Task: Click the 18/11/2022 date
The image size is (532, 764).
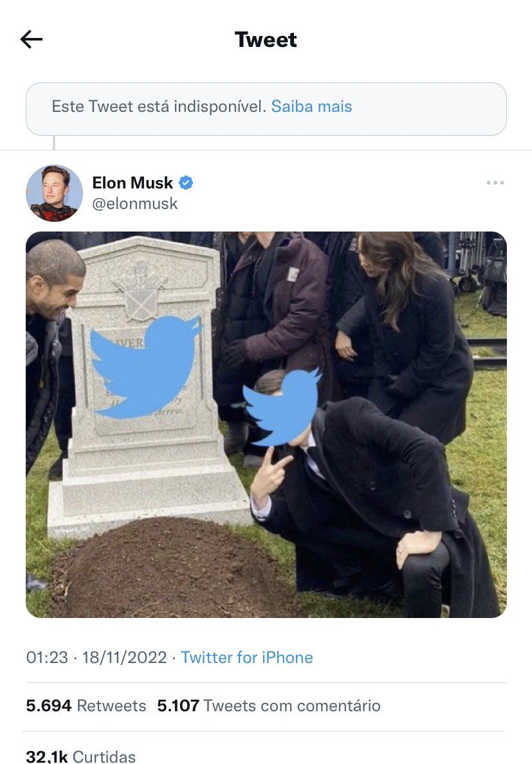Action: 124,657
